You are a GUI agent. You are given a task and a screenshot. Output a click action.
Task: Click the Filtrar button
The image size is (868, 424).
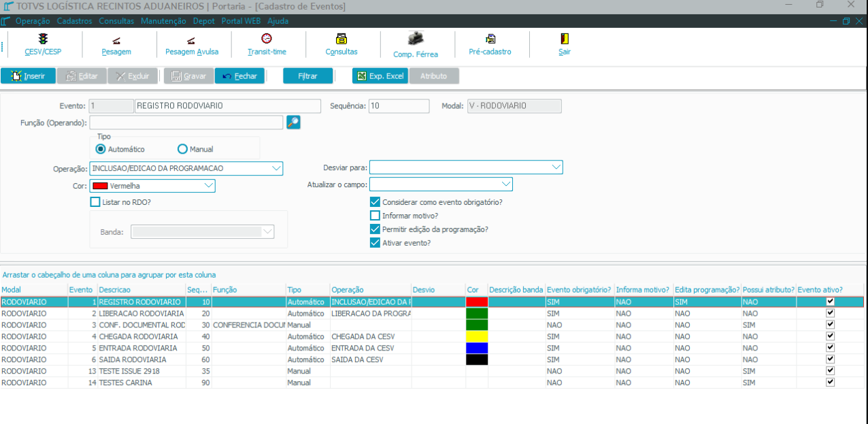tap(308, 76)
